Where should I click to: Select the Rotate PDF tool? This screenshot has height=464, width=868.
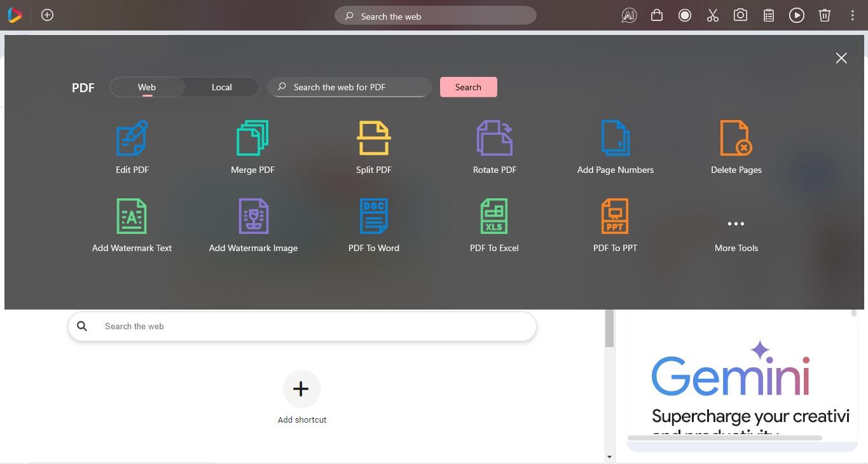494,146
